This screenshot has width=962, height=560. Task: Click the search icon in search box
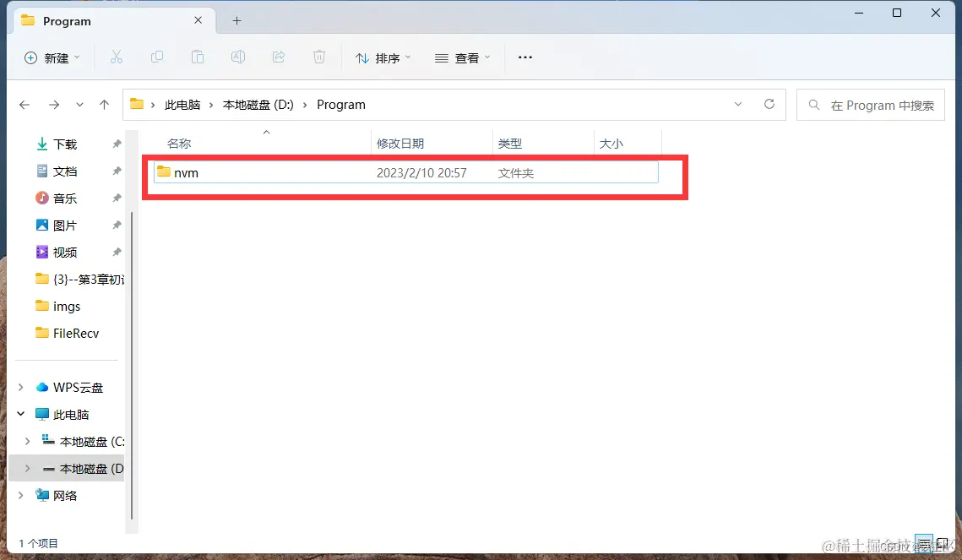click(813, 105)
